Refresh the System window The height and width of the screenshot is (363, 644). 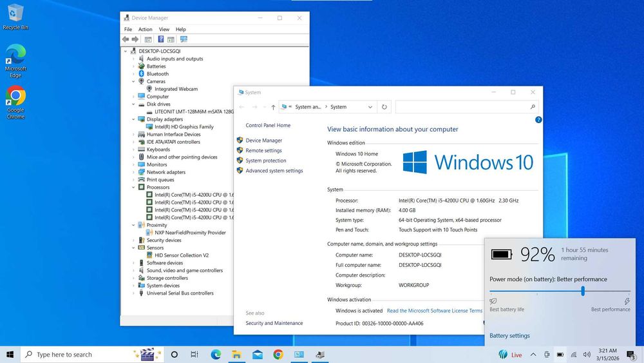point(384,107)
